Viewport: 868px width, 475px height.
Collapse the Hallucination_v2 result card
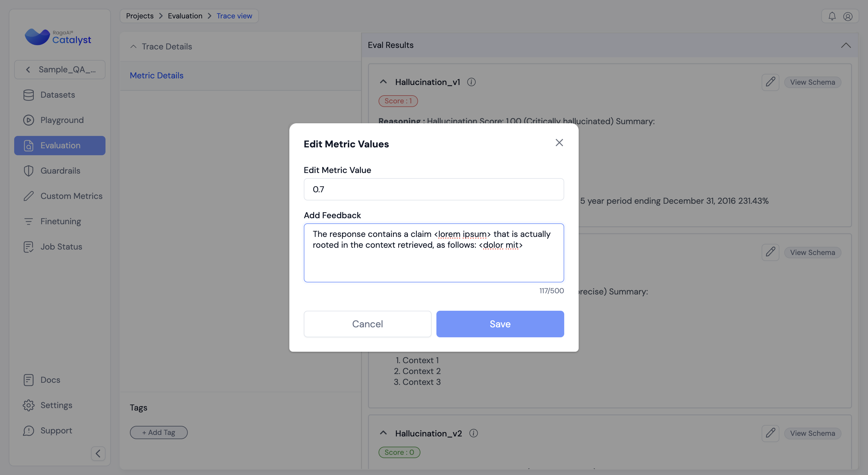[x=383, y=433]
